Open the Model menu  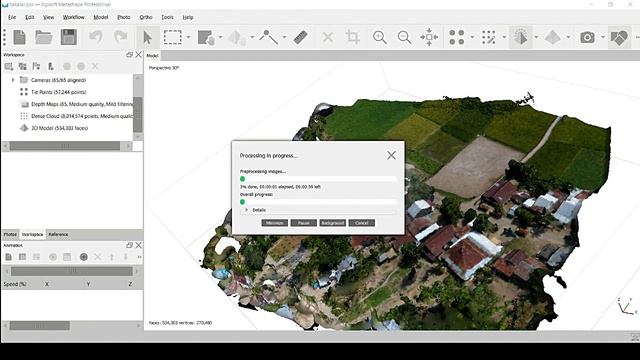[x=100, y=17]
